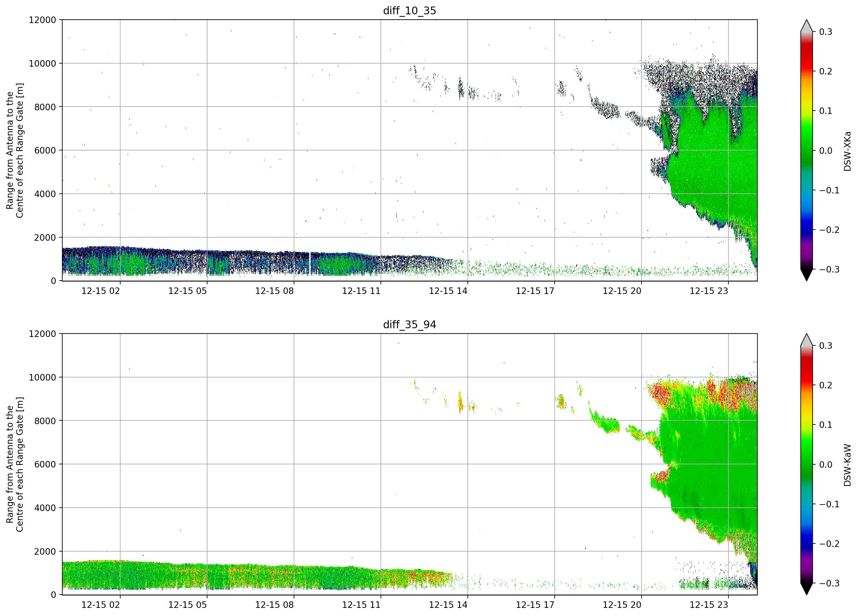Click the '10000' y-tick of the diff_35_94 plot
858x616 pixels.
(42, 377)
